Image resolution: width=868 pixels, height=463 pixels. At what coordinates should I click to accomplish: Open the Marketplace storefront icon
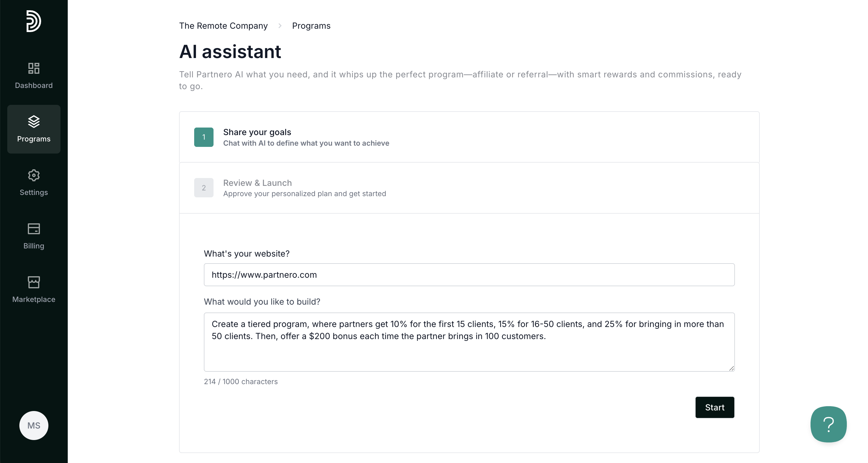tap(34, 282)
